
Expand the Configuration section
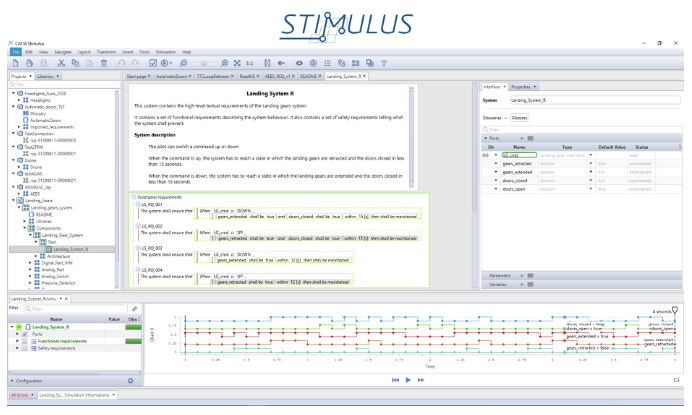pyautogui.click(x=12, y=381)
